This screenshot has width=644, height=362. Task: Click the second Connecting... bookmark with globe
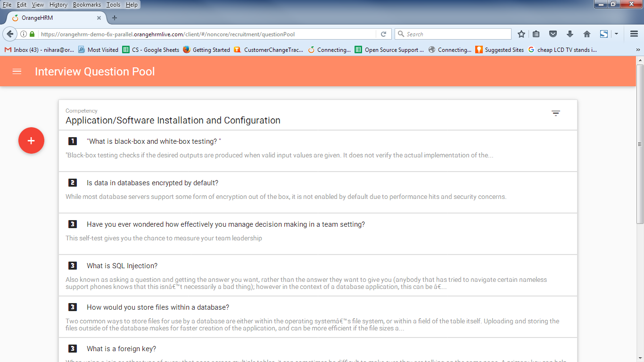pyautogui.click(x=450, y=49)
